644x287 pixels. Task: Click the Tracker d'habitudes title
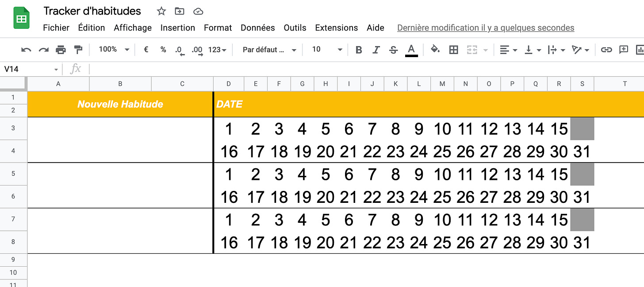click(x=92, y=11)
